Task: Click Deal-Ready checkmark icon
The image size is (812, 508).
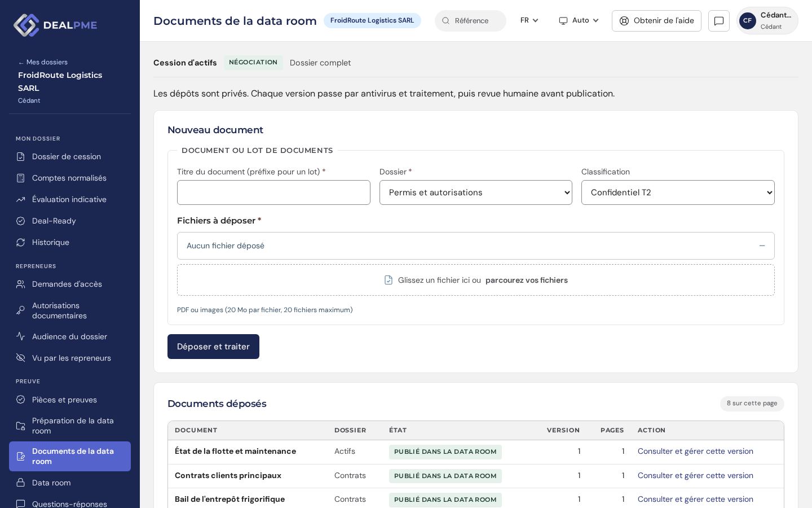Action: [x=21, y=221]
